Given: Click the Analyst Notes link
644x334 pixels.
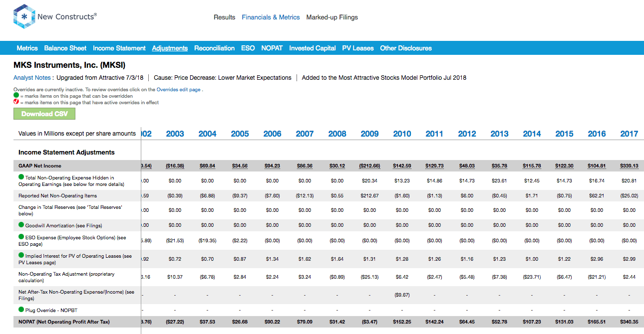Looking at the screenshot, I should [x=32, y=78].
